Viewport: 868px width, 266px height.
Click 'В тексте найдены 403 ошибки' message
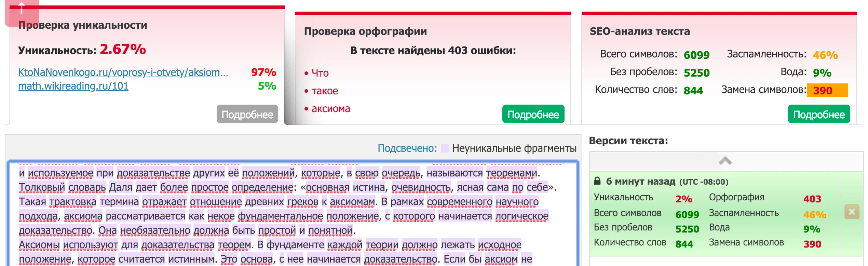pos(433,50)
